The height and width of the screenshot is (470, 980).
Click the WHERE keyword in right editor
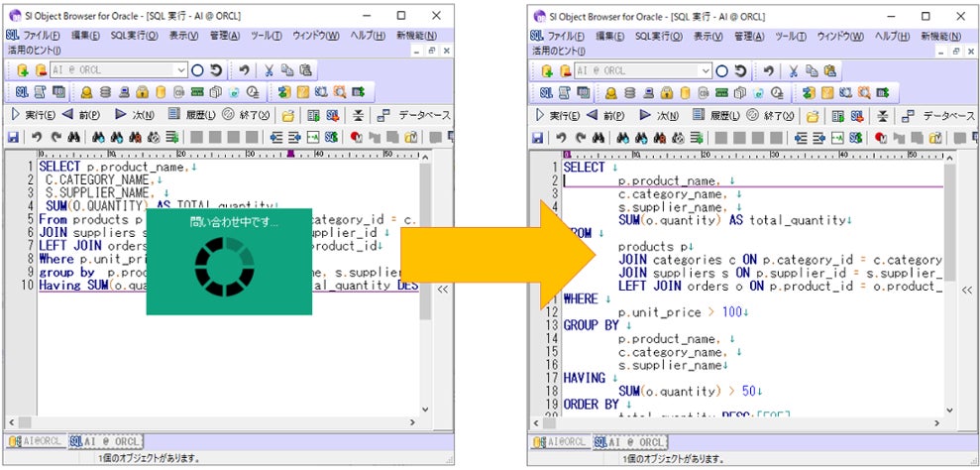[x=581, y=299]
